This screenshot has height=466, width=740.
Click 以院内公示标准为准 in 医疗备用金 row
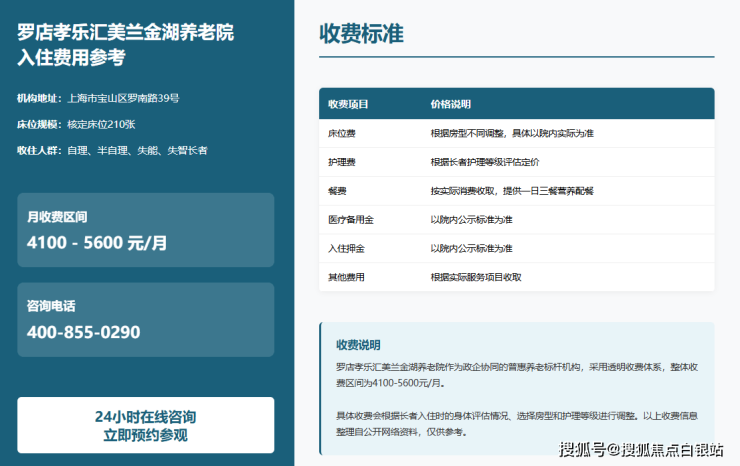(x=471, y=220)
